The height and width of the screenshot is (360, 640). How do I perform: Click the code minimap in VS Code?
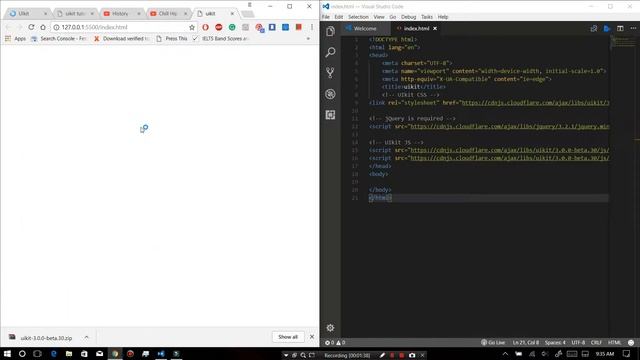coord(623,43)
